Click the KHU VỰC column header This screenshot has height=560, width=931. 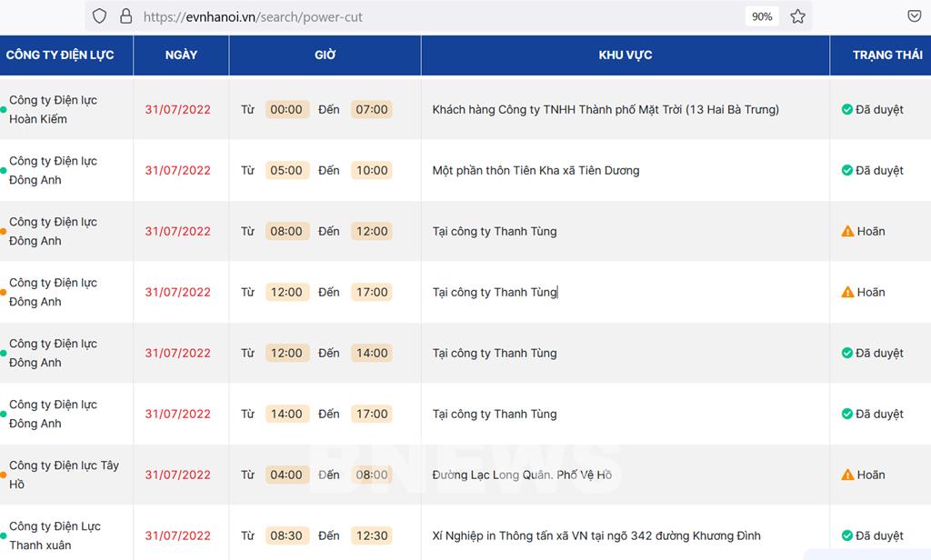626,55
